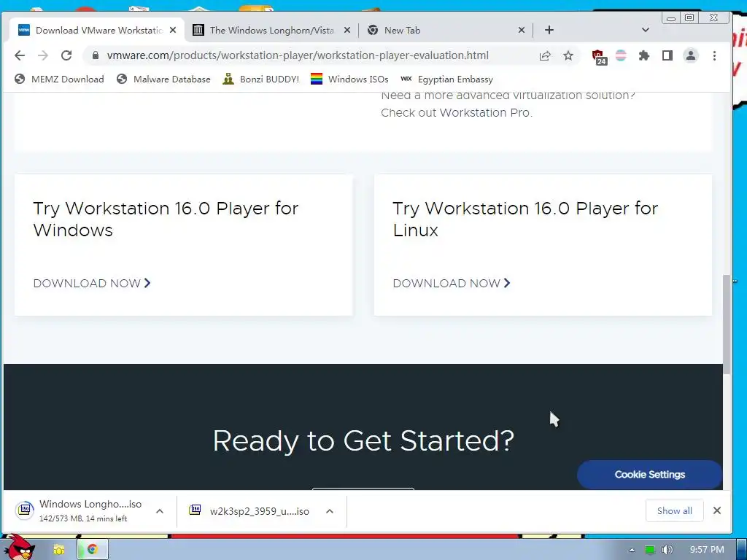Show all downloads
The image size is (747, 560).
coord(675,510)
